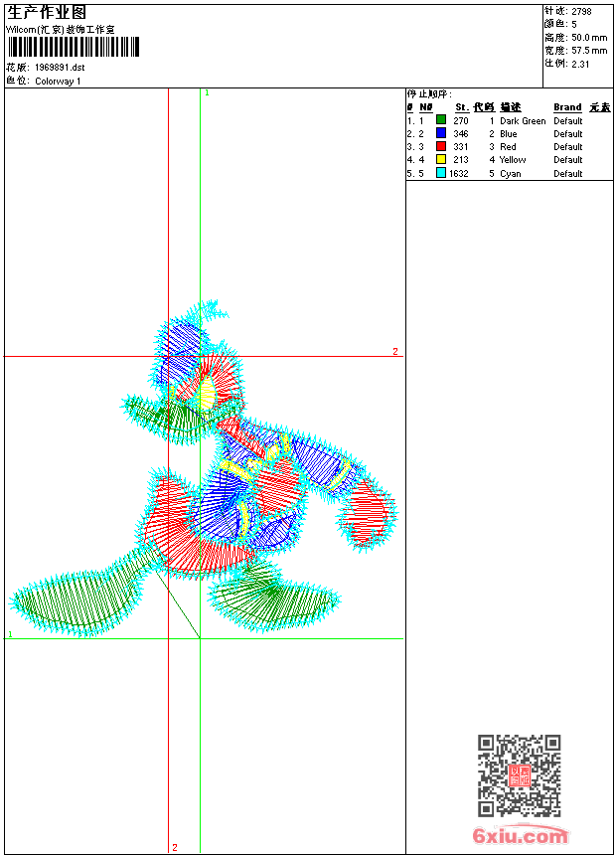Viewport: 616px width, 855px height.
Task: Click stitch count 270 in Dark Green row
Action: pyautogui.click(x=461, y=121)
